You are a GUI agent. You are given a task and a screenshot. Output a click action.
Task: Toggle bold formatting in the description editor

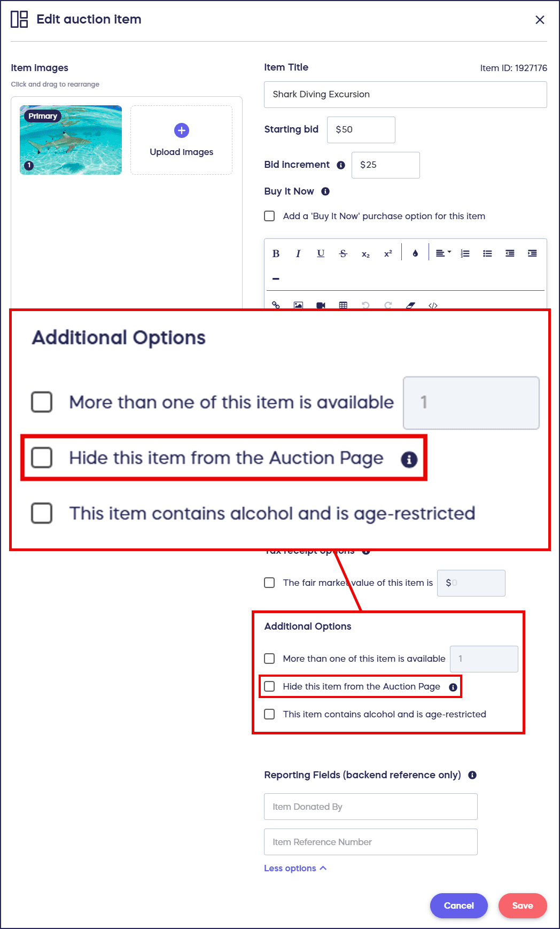click(276, 253)
